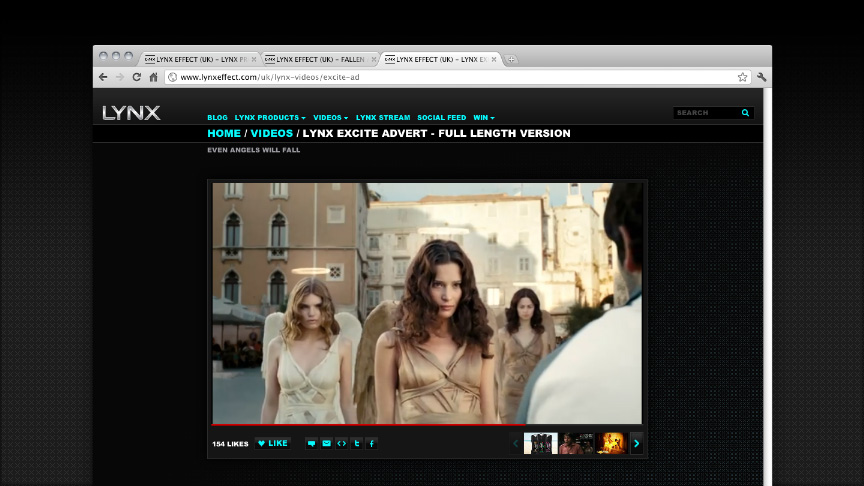Screen dimensions: 864x486
Task: Click the comment speech bubble icon below video
Action: click(x=311, y=444)
